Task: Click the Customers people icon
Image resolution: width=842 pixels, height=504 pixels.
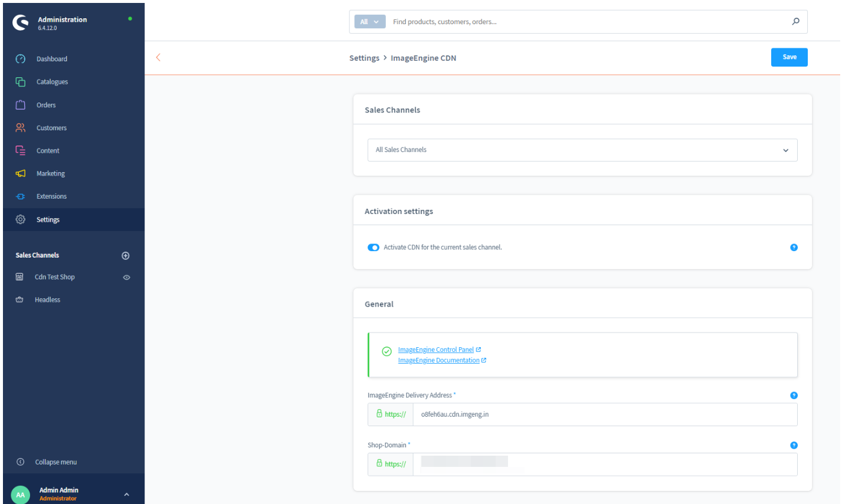Action: pyautogui.click(x=21, y=128)
